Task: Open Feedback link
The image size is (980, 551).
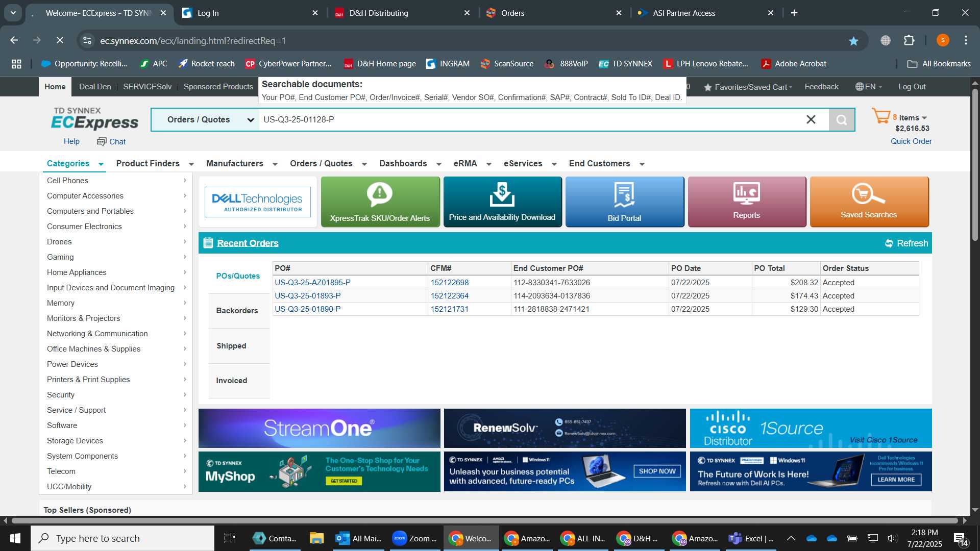Action: click(821, 87)
